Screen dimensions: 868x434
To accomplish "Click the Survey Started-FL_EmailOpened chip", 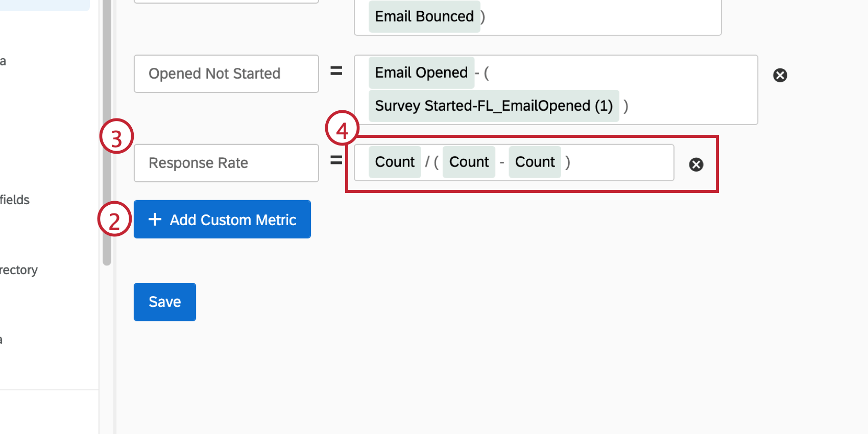I will pyautogui.click(x=494, y=106).
